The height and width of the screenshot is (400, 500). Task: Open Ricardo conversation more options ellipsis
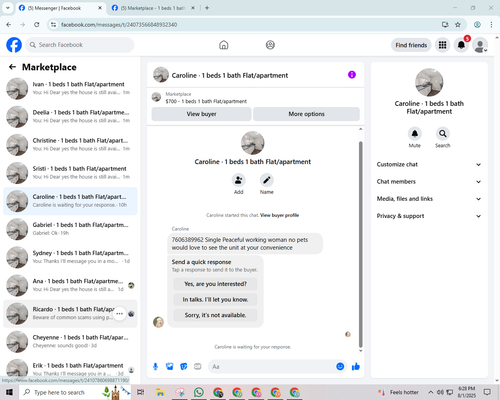[x=119, y=314]
